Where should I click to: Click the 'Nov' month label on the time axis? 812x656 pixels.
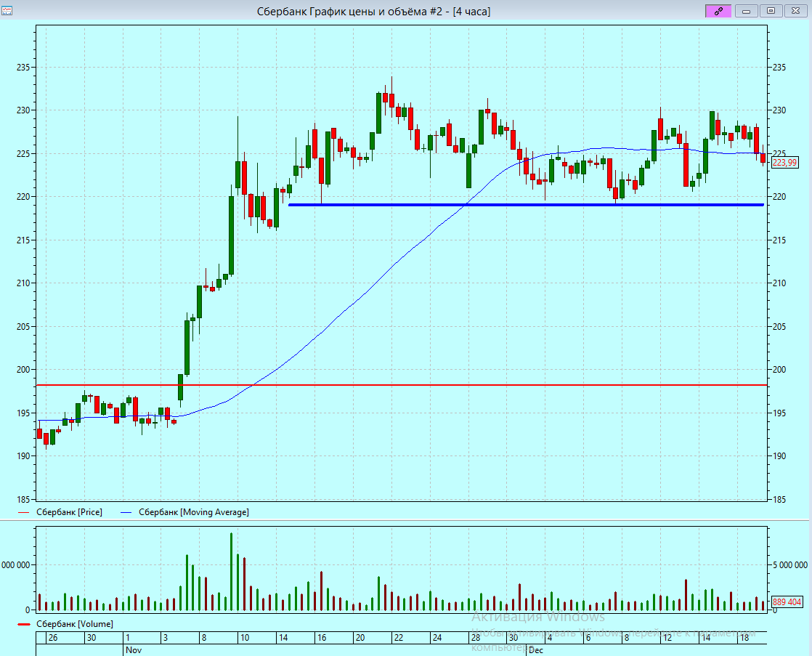[x=134, y=649]
